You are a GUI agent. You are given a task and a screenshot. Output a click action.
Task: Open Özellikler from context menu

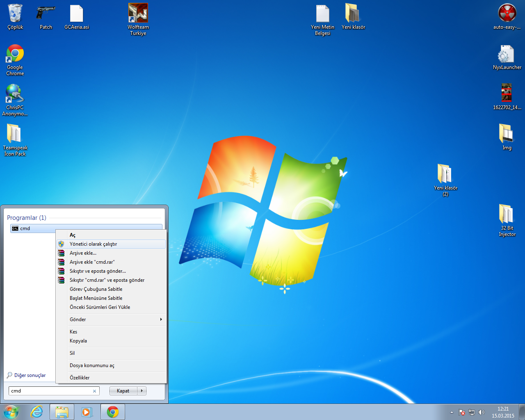(111, 378)
